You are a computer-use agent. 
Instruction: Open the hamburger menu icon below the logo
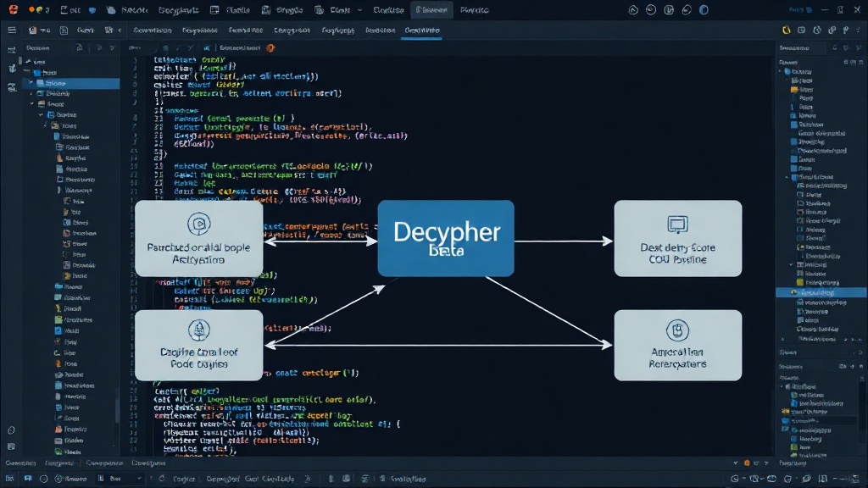click(12, 30)
